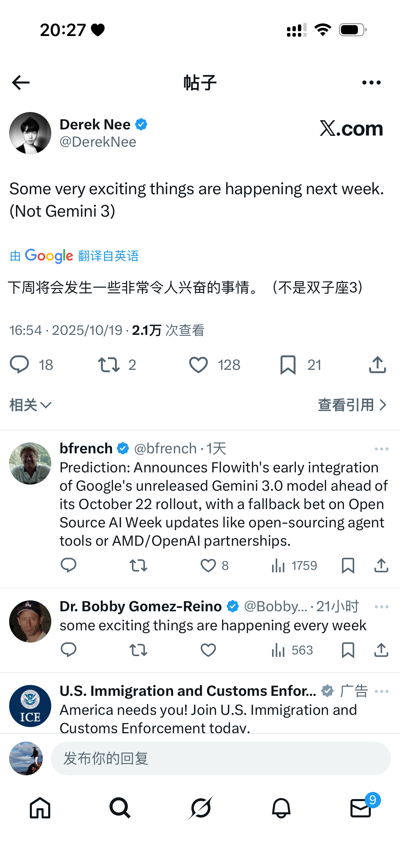Reply to bfrench's prediction comment
The image size is (400, 868).
pos(68,566)
